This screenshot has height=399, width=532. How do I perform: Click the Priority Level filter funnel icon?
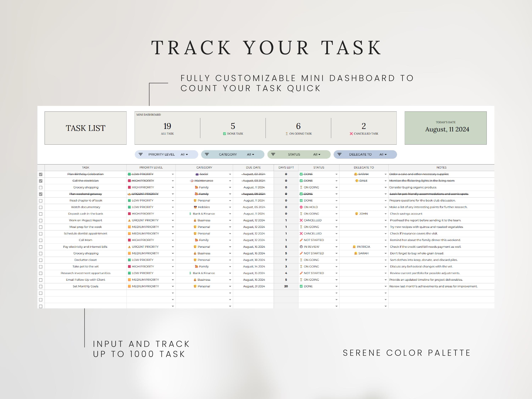click(141, 154)
